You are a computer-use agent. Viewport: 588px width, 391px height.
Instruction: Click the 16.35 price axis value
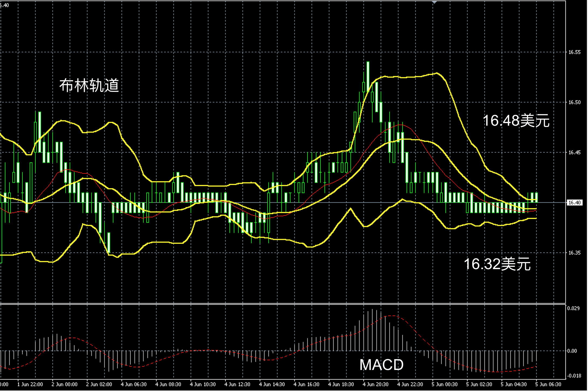[574, 253]
